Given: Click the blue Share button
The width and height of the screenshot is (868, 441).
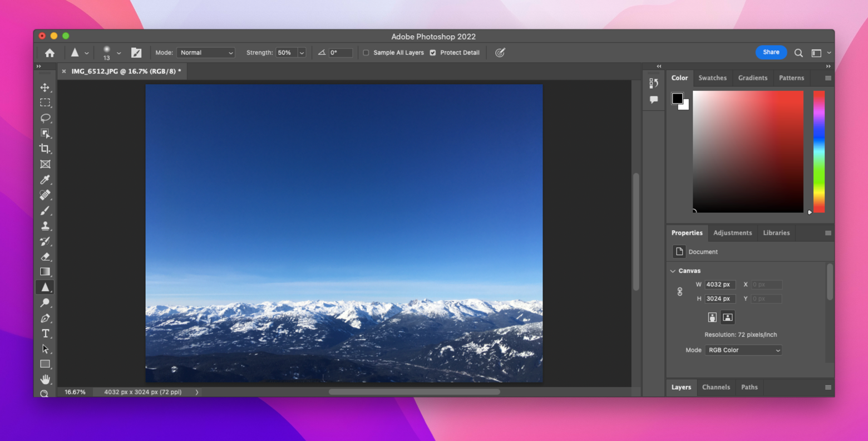Looking at the screenshot, I should click(x=771, y=52).
